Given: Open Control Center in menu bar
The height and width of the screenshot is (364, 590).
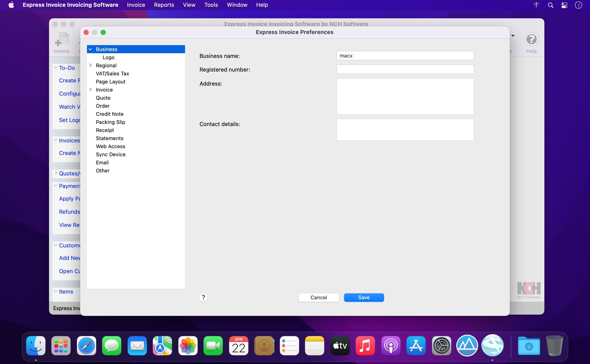Looking at the screenshot, I should (x=564, y=5).
